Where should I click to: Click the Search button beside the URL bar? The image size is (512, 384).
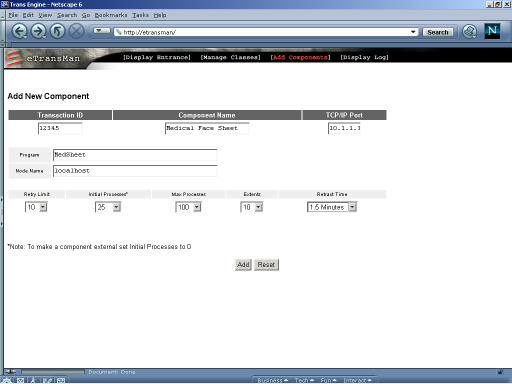438,32
